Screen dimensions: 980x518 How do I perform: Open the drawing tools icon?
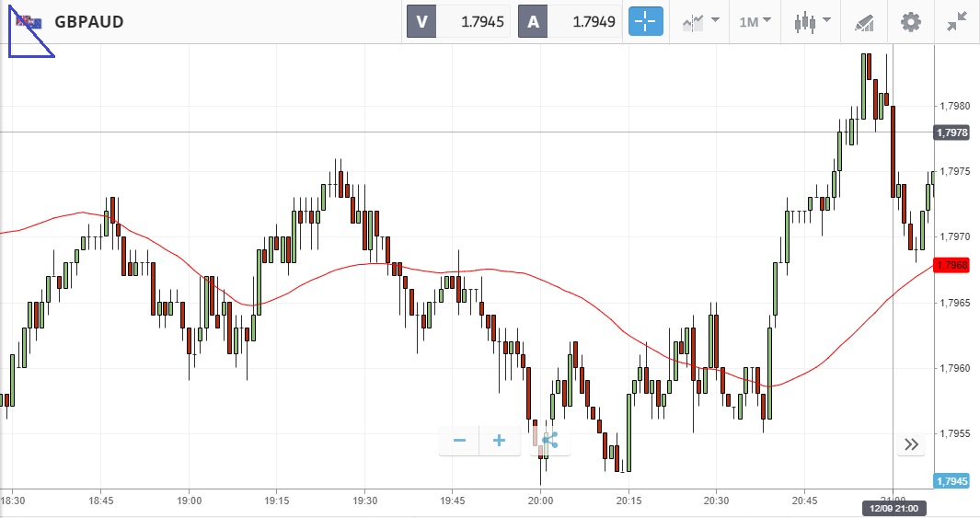[864, 21]
